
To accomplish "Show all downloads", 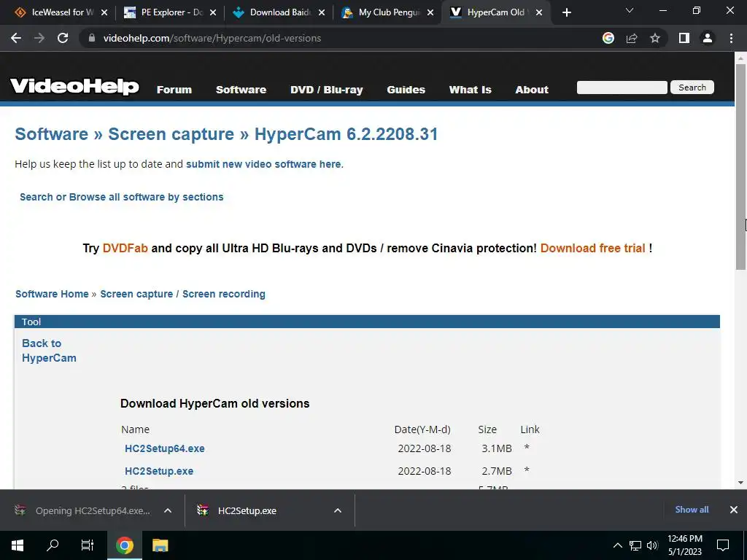I will pos(692,510).
